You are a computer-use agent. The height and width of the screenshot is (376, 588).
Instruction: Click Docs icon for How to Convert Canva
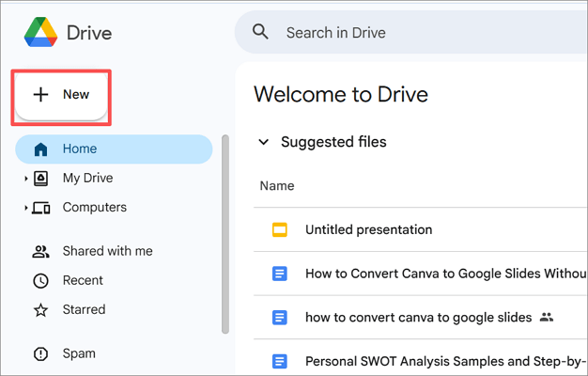click(280, 274)
